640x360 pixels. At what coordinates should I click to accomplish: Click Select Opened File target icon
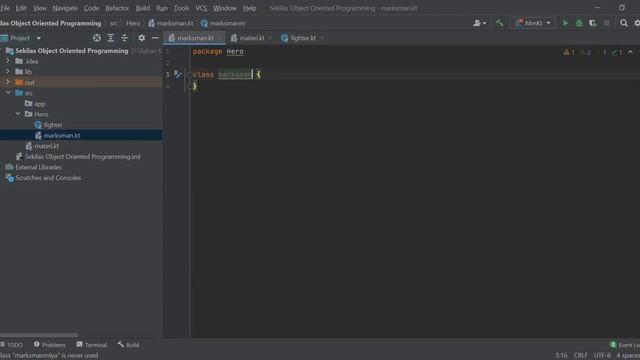click(97, 38)
